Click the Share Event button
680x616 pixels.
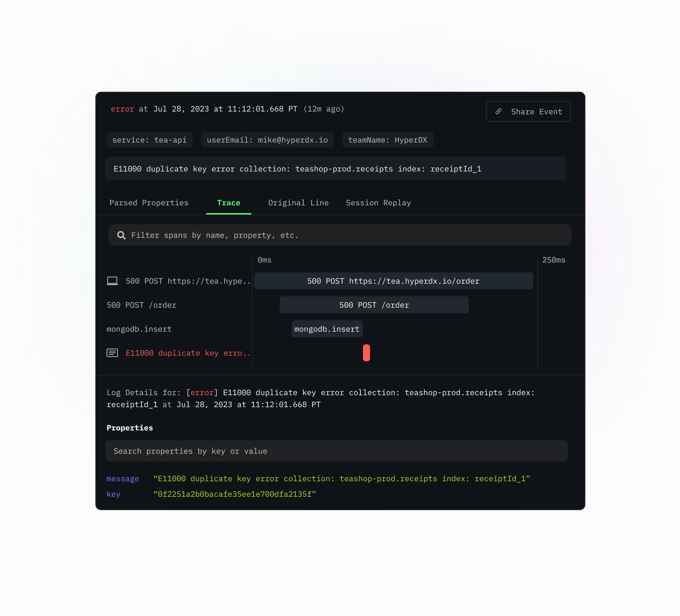point(529,111)
